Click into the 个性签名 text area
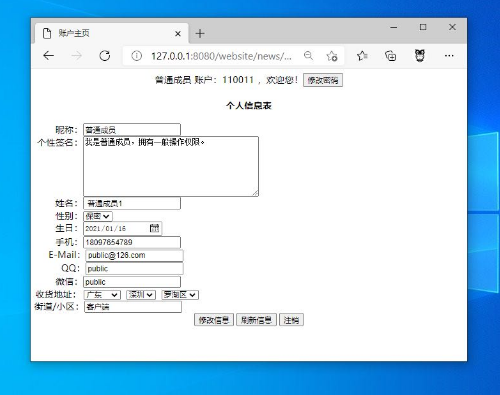The height and width of the screenshot is (395, 500). click(x=171, y=166)
